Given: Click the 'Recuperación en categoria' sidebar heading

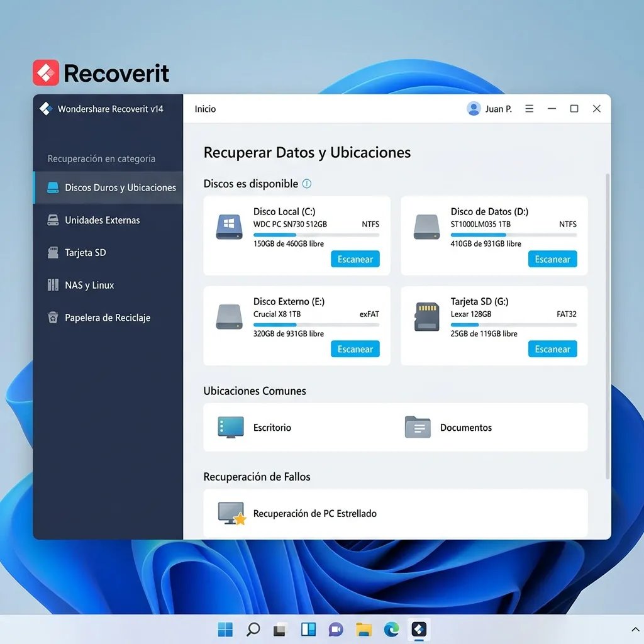Looking at the screenshot, I should [101, 158].
